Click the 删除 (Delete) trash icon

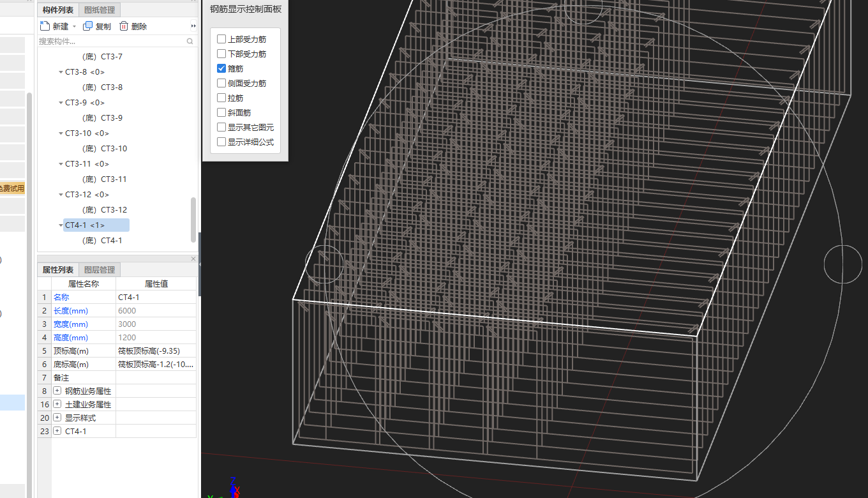[124, 26]
